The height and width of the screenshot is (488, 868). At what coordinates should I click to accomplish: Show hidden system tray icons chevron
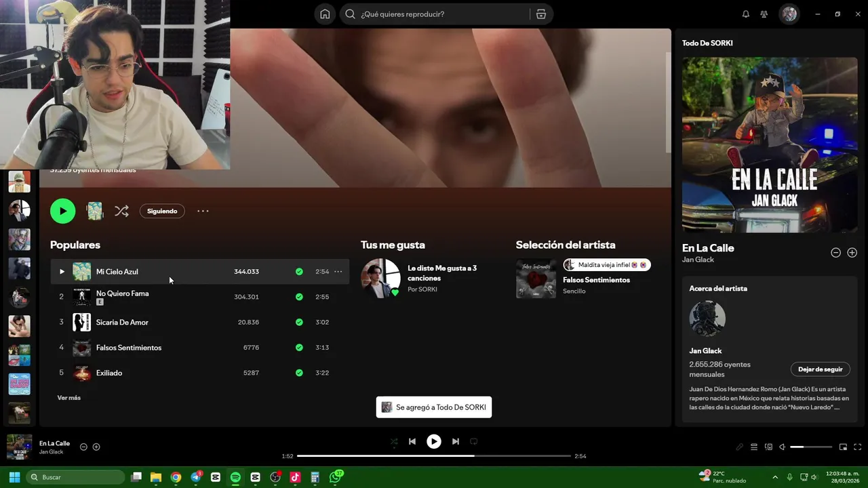[775, 477]
